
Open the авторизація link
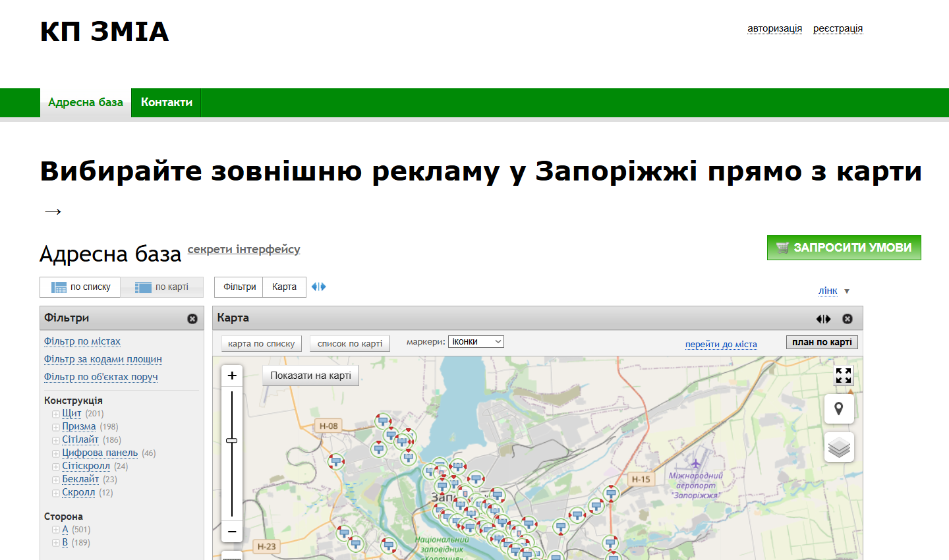click(x=774, y=28)
